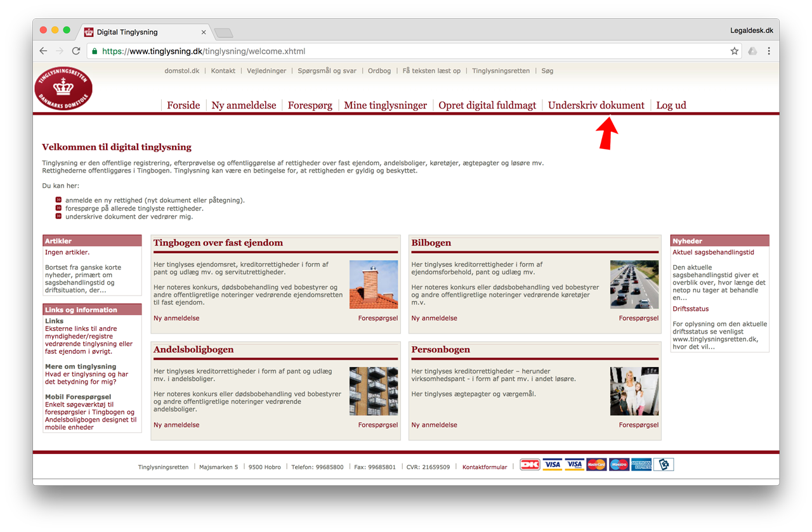Click the blue Visa Electron icon
812x532 pixels.
pyautogui.click(x=574, y=465)
